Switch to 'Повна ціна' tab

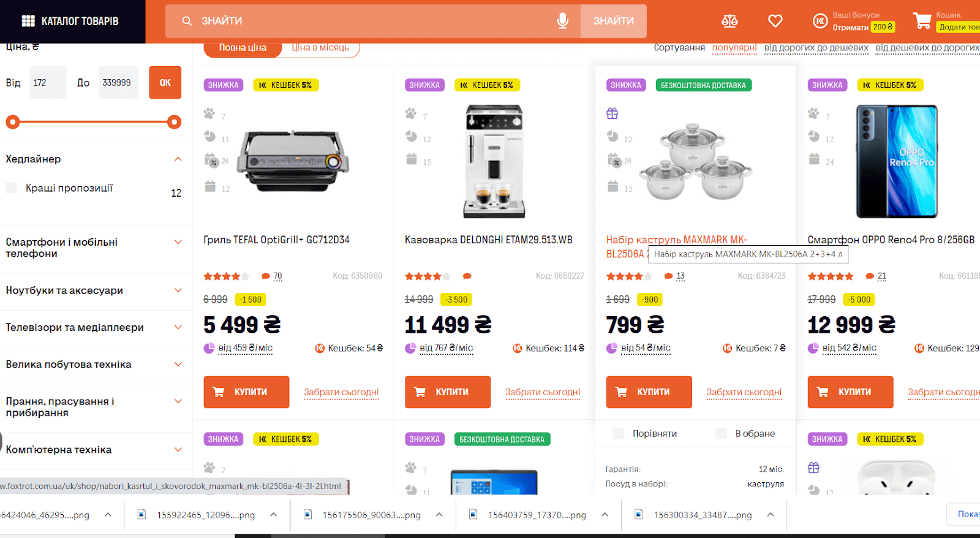pos(243,48)
